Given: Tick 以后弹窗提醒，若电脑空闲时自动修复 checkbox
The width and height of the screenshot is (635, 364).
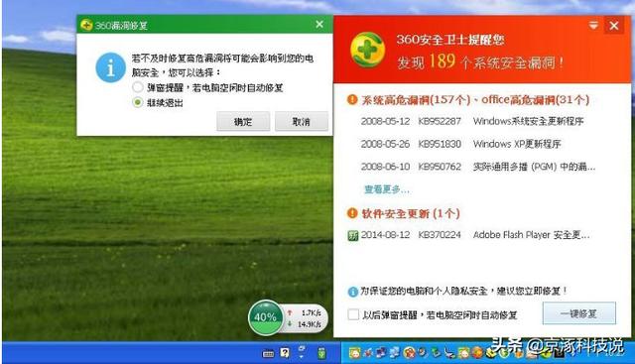Looking at the screenshot, I should [x=353, y=314].
